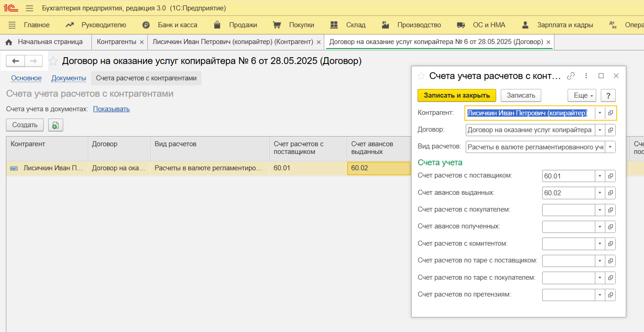Screen dimensions: 644x332
Task: Star the Договор document as favorite
Action: [53, 61]
